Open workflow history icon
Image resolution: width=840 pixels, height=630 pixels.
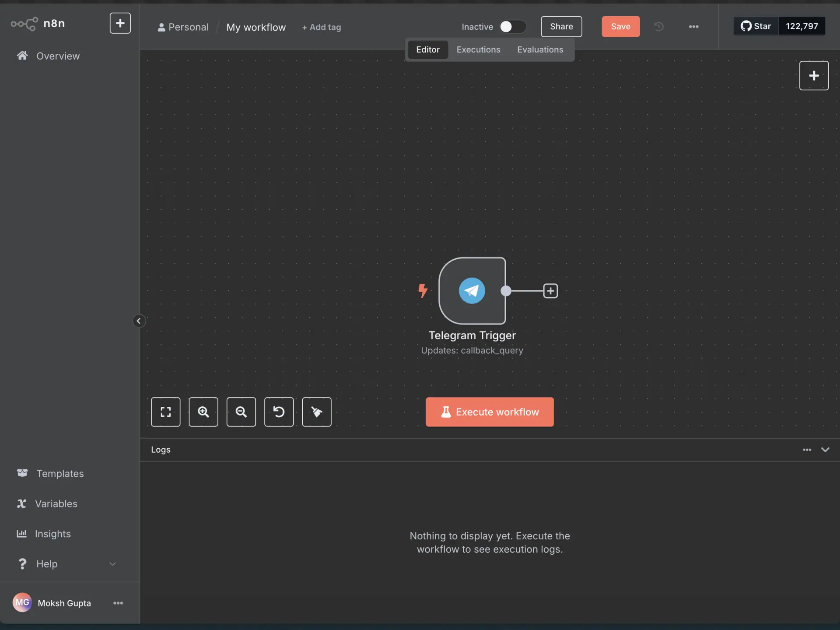(x=659, y=27)
